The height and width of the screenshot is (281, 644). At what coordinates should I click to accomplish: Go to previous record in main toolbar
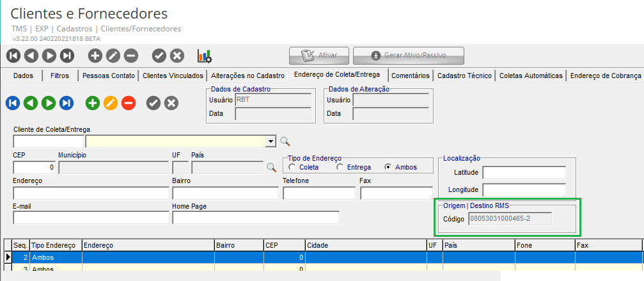click(x=31, y=56)
